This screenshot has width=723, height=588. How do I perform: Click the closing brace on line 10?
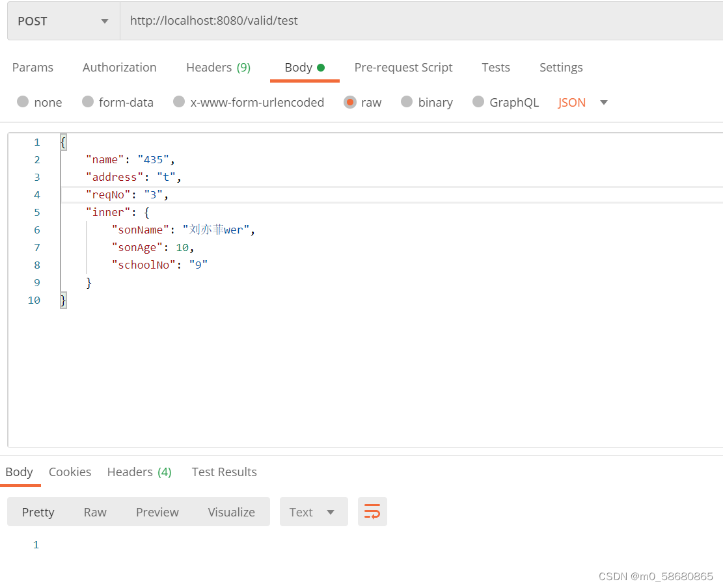coord(63,301)
